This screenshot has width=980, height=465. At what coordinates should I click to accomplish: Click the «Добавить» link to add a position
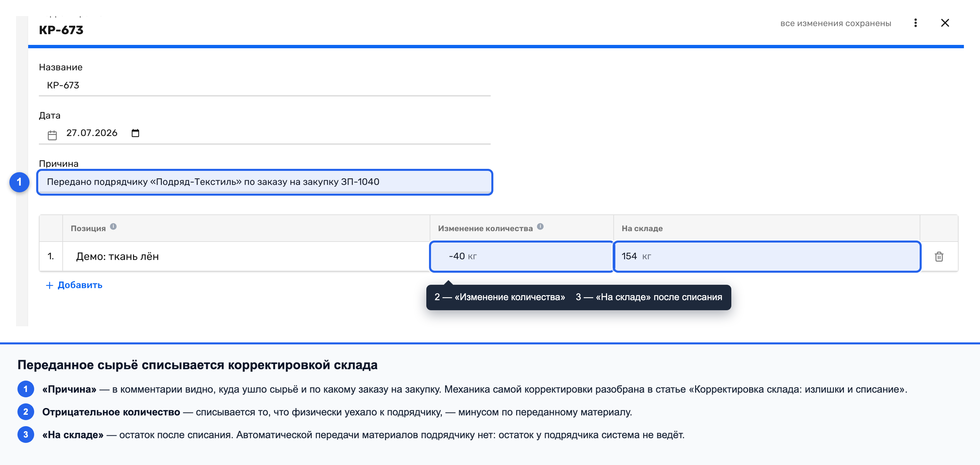[74, 285]
